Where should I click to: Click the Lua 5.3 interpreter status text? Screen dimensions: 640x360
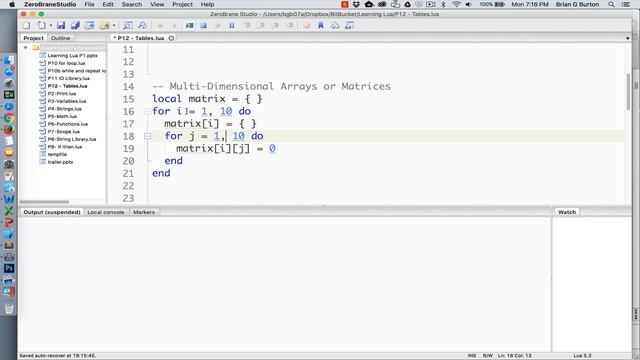pos(582,356)
